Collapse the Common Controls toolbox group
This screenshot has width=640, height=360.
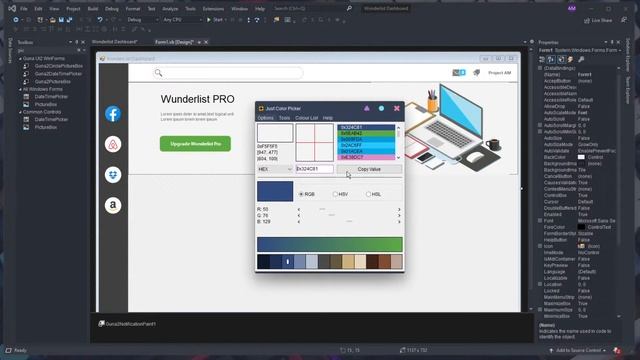[x=20, y=112]
